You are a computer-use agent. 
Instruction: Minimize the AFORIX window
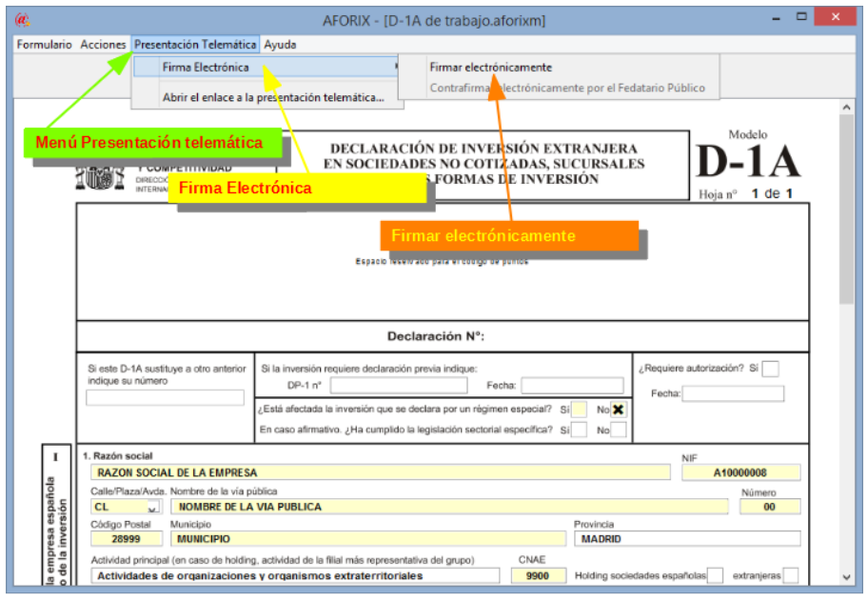(x=776, y=19)
